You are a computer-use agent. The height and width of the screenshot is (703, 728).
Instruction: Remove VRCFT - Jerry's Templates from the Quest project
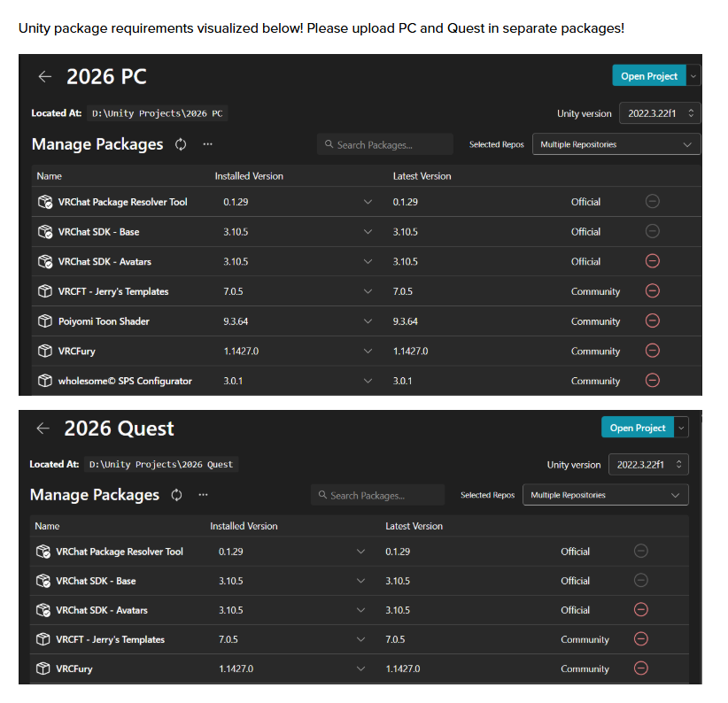click(640, 639)
